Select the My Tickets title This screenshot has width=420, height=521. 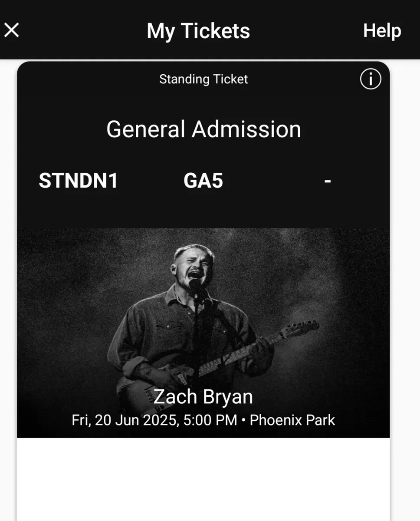pyautogui.click(x=198, y=31)
